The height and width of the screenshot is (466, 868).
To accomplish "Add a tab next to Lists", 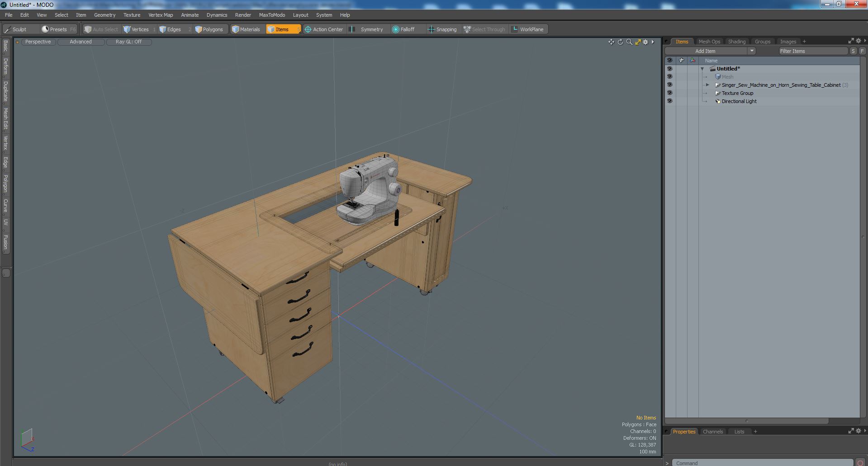I will click(x=755, y=432).
